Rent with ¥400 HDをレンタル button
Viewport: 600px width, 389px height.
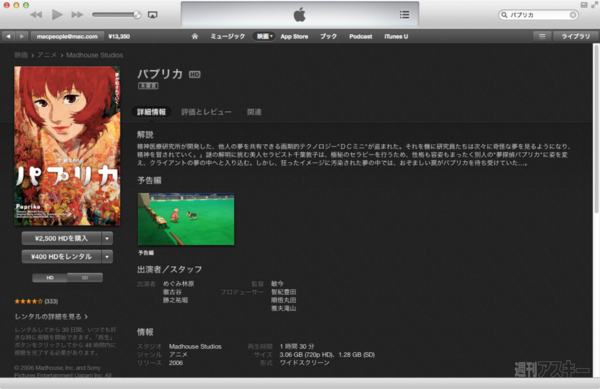tap(61, 257)
